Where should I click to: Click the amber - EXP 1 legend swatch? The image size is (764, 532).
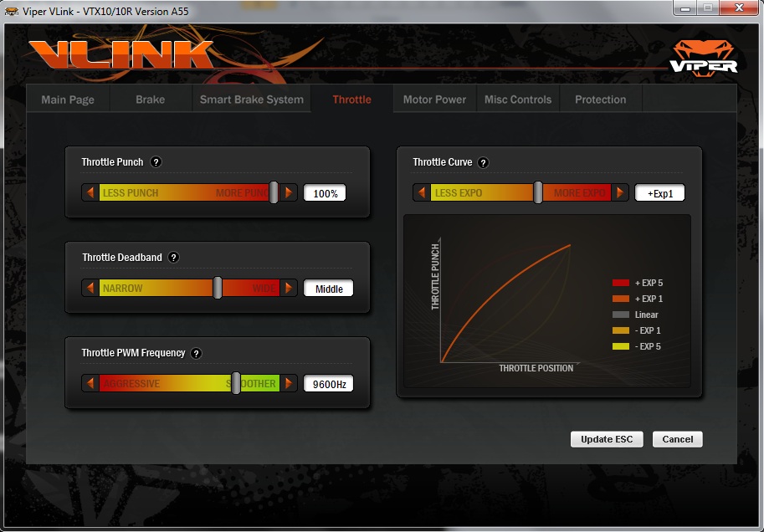tap(621, 330)
